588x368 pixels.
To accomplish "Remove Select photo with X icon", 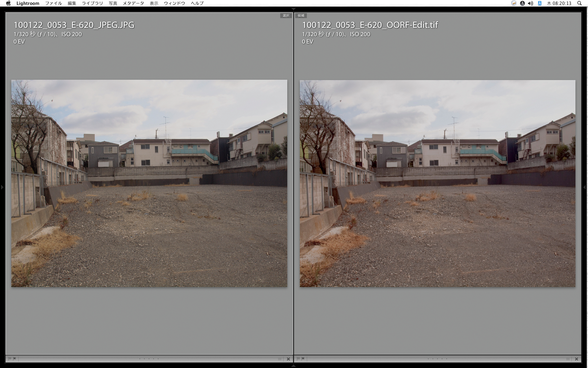I will pos(288,359).
